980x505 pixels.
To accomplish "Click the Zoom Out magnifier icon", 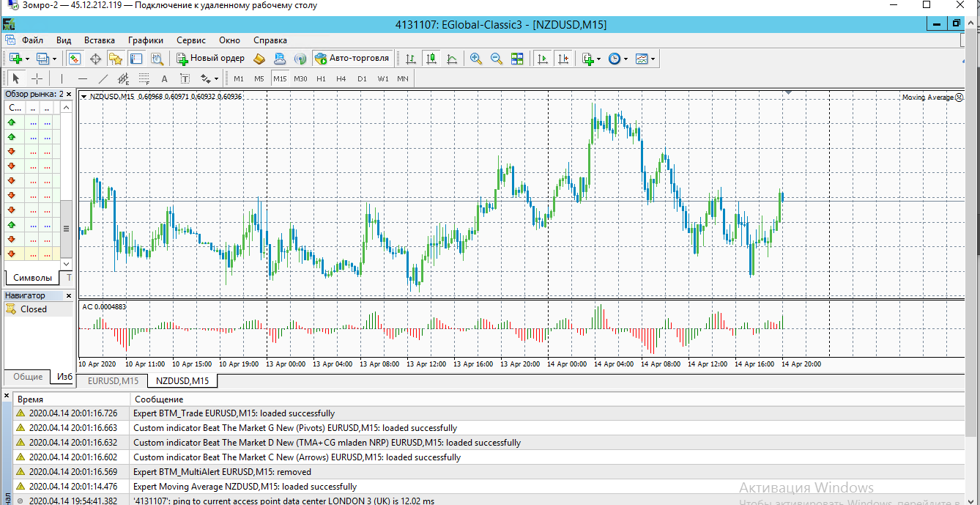I will [496, 59].
